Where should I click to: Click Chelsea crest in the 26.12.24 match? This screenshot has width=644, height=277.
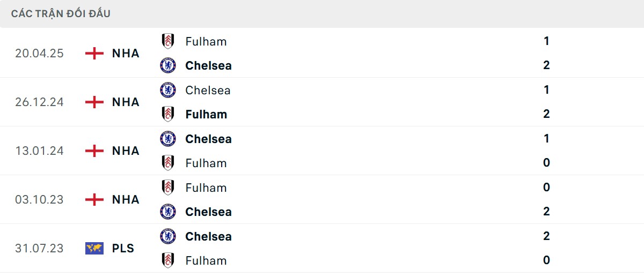(x=167, y=90)
